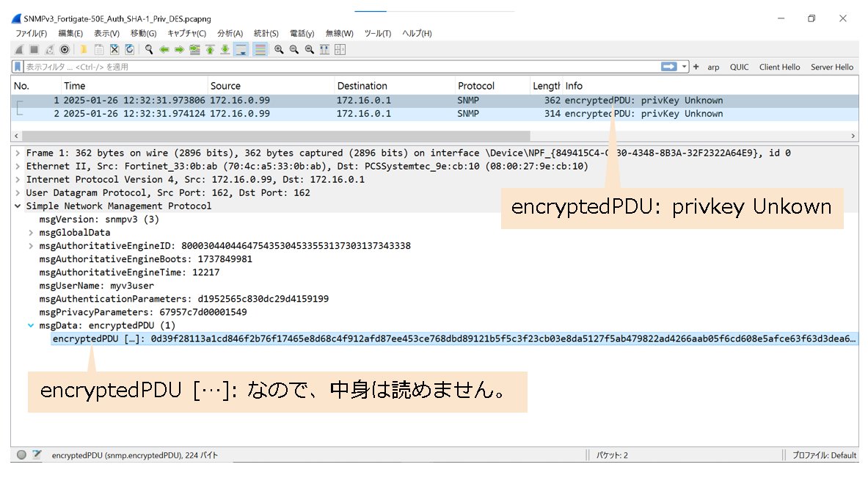Expand msgAuthoritativeEngineID node
Image resolution: width=868 pixels, height=489 pixels.
coord(31,246)
